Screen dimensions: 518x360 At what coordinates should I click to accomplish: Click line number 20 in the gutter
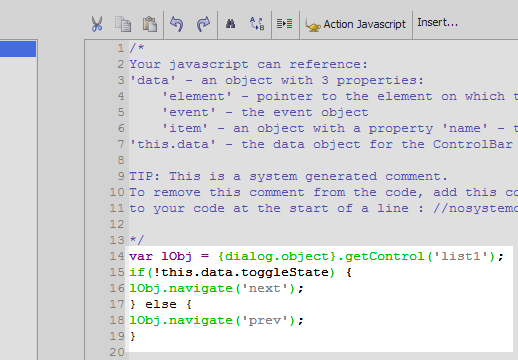click(117, 352)
